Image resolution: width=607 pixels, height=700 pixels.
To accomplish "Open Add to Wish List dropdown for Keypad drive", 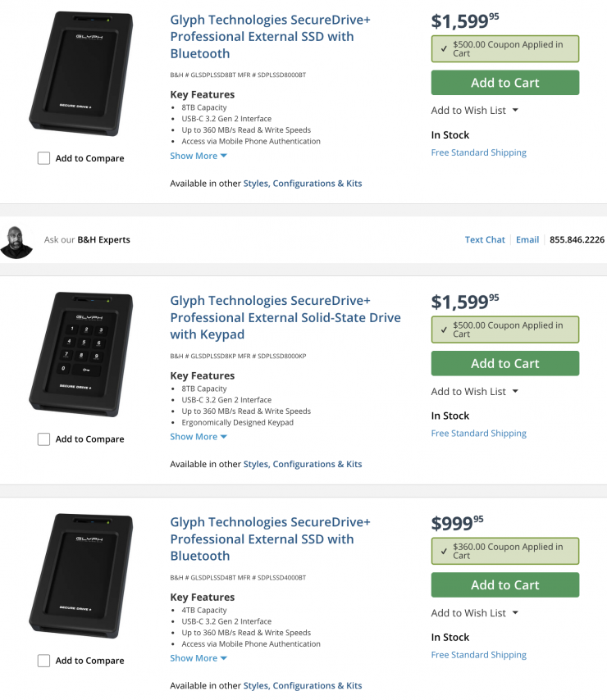I will pos(475,392).
